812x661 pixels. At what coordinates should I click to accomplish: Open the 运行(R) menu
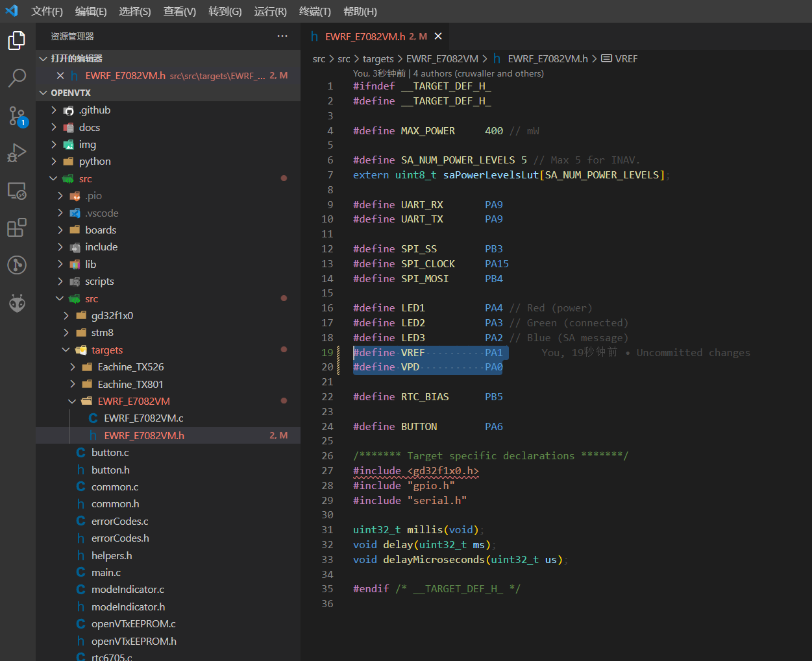[270, 11]
